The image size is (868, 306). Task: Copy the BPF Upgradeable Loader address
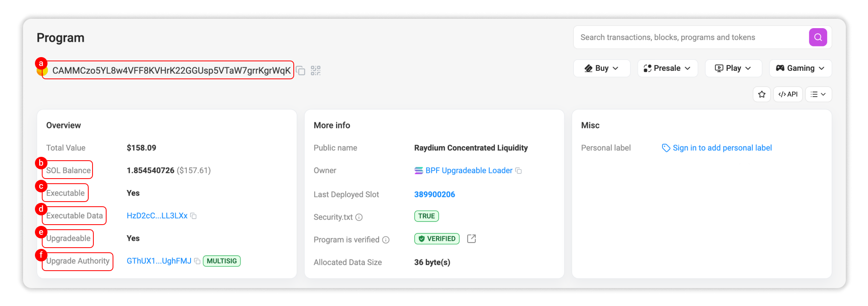point(519,171)
